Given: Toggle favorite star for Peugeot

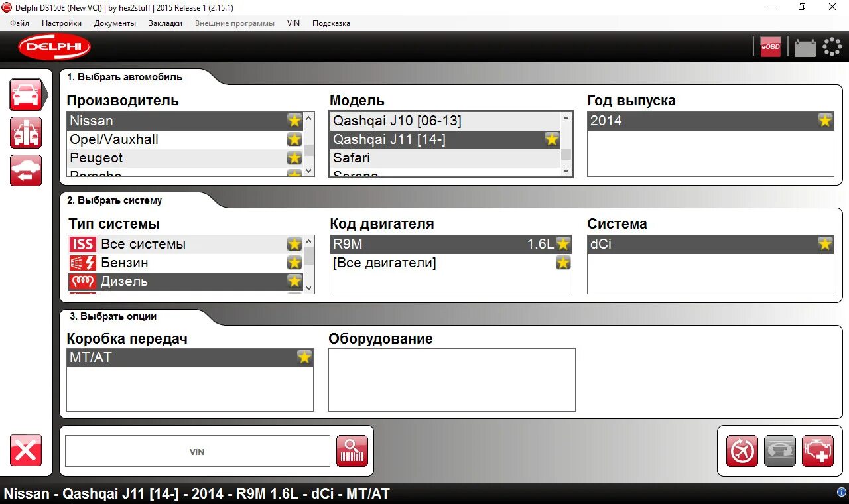Looking at the screenshot, I should (x=294, y=158).
